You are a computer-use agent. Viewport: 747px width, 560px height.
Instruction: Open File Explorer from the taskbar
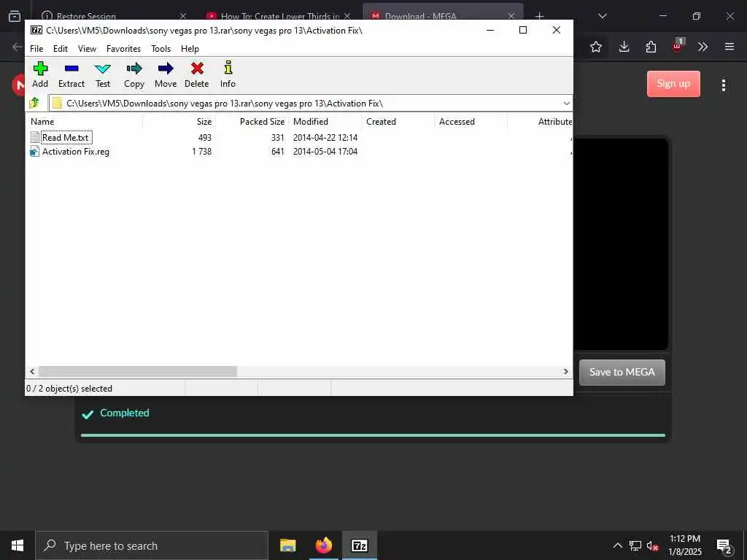pos(287,545)
